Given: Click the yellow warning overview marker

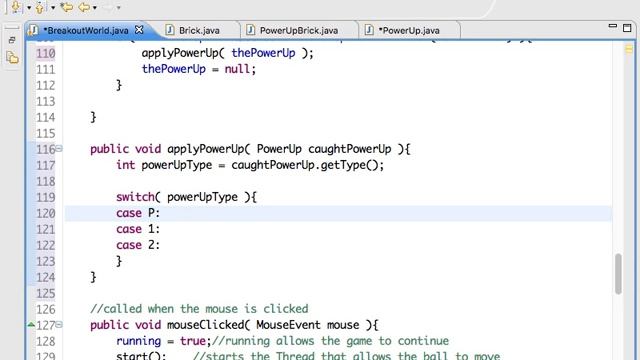Looking at the screenshot, I should pyautogui.click(x=629, y=49).
